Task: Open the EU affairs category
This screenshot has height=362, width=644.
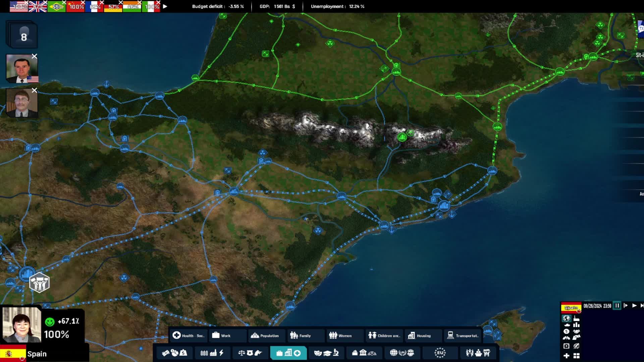Action: tap(440, 353)
